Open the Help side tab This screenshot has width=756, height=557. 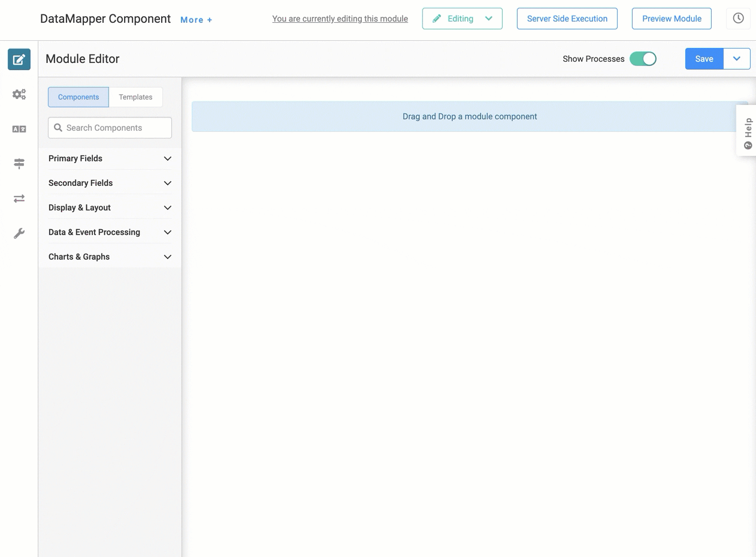click(747, 131)
